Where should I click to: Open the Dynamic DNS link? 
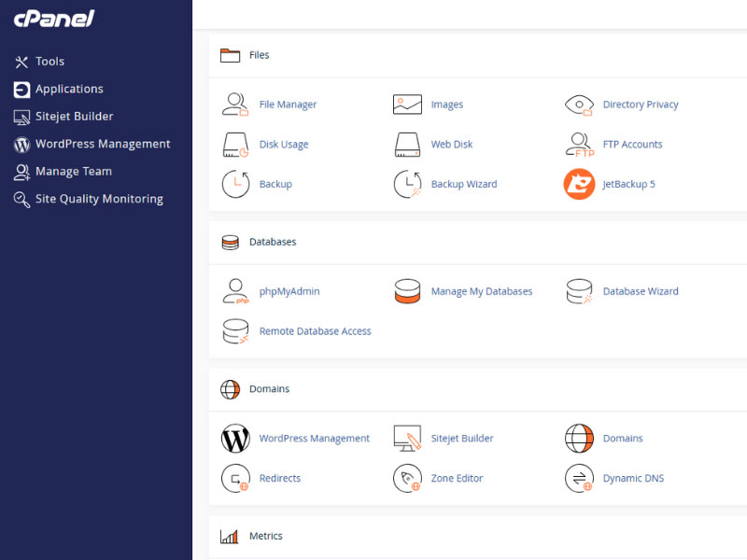tap(633, 478)
